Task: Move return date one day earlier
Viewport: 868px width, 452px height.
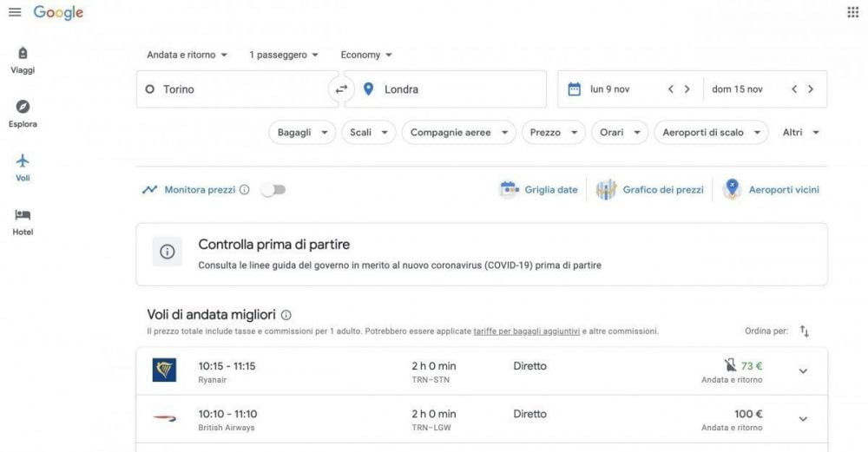Action: point(794,89)
